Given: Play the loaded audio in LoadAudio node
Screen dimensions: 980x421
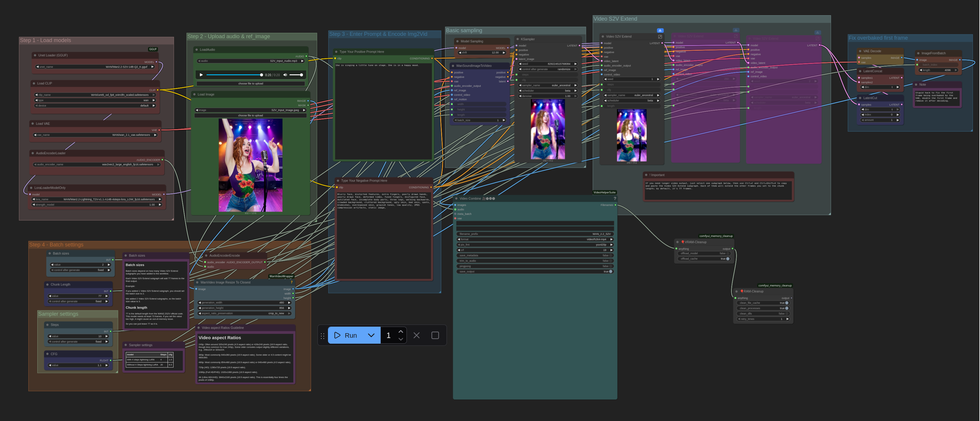Looking at the screenshot, I should click(201, 75).
